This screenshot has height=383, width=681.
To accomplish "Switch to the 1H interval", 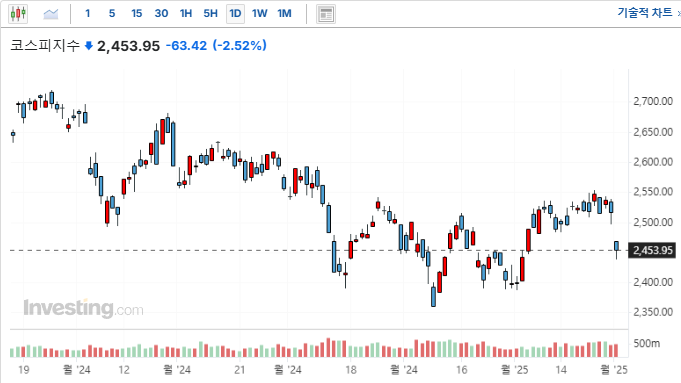I will pos(186,13).
